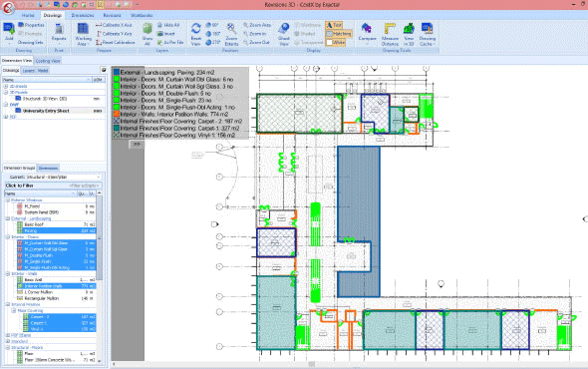Open drawing Properties
The height and width of the screenshot is (369, 588).
[x=32, y=25]
